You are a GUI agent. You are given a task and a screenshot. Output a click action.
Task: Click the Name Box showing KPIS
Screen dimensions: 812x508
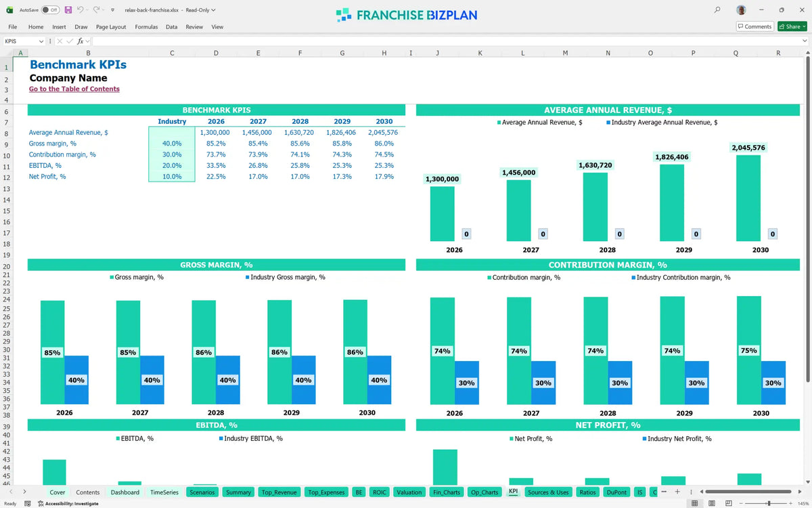pos(20,41)
